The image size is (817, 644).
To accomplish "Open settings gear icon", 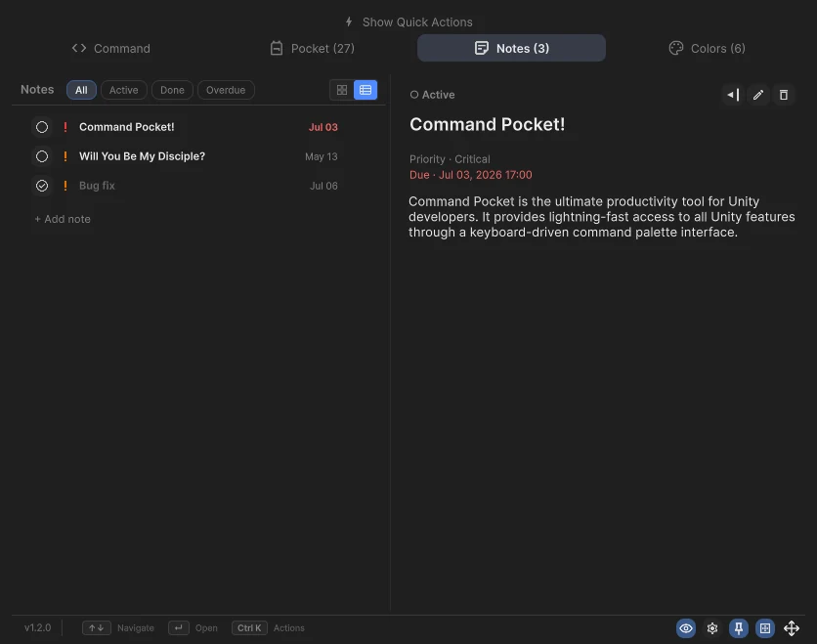I will pos(712,628).
